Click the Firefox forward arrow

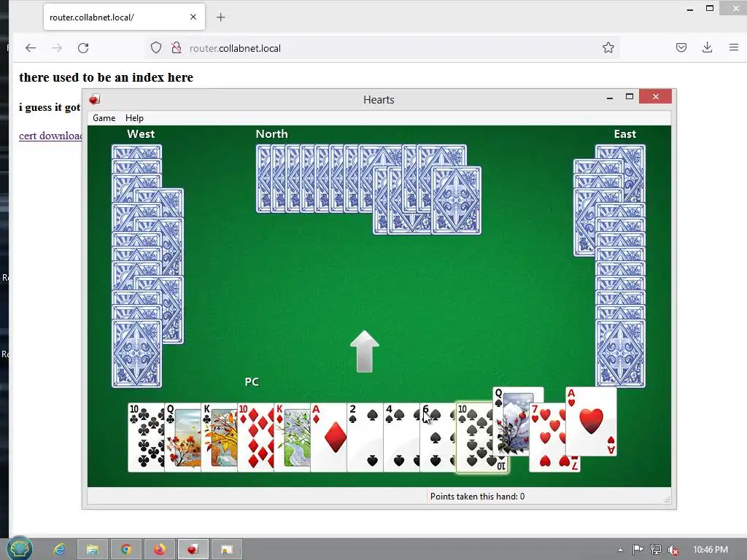pyautogui.click(x=57, y=47)
